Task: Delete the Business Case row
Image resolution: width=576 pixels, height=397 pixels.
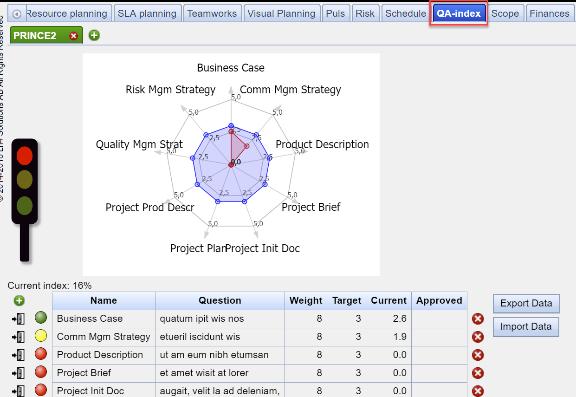Action: (478, 319)
